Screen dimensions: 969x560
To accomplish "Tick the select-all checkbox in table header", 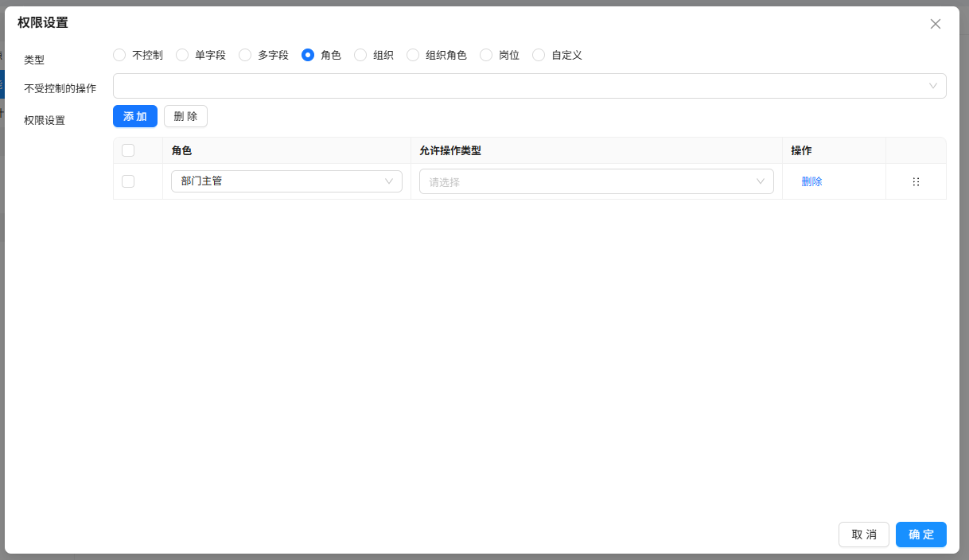I will (128, 150).
